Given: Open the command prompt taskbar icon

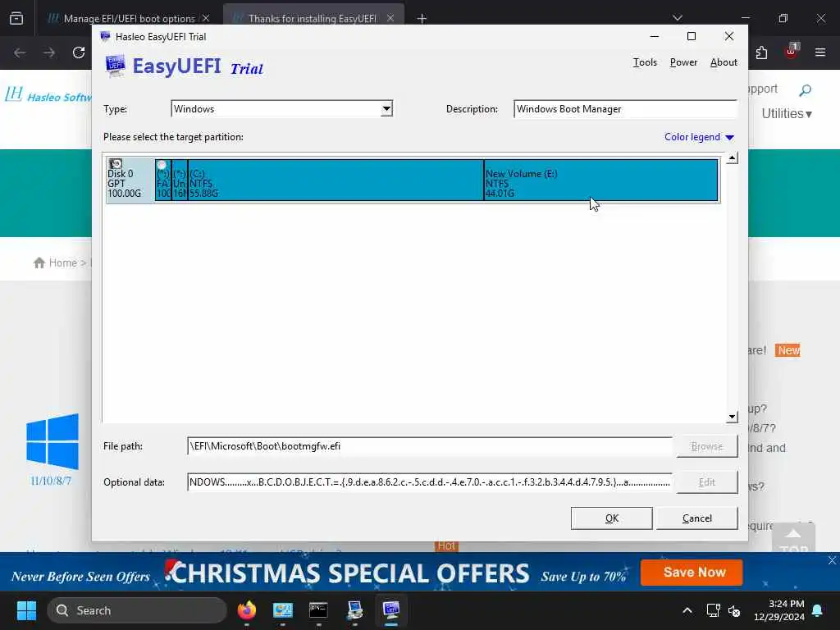Looking at the screenshot, I should coord(318,610).
